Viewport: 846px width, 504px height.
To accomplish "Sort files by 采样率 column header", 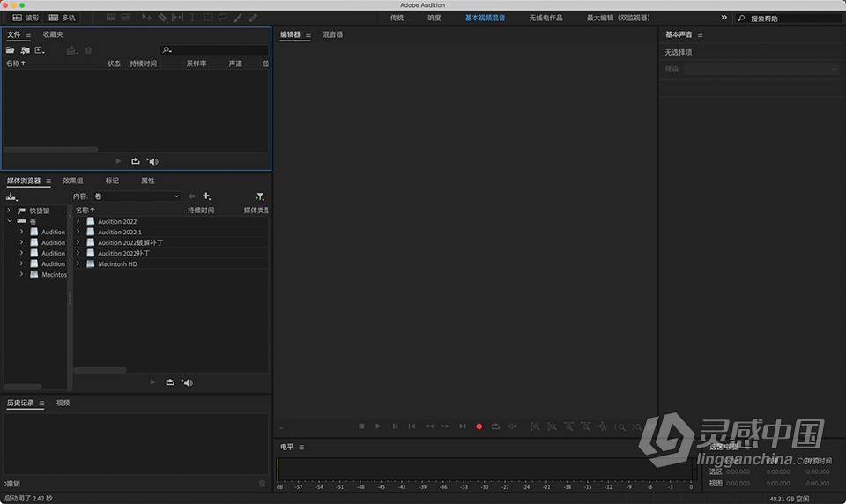I will (x=197, y=63).
